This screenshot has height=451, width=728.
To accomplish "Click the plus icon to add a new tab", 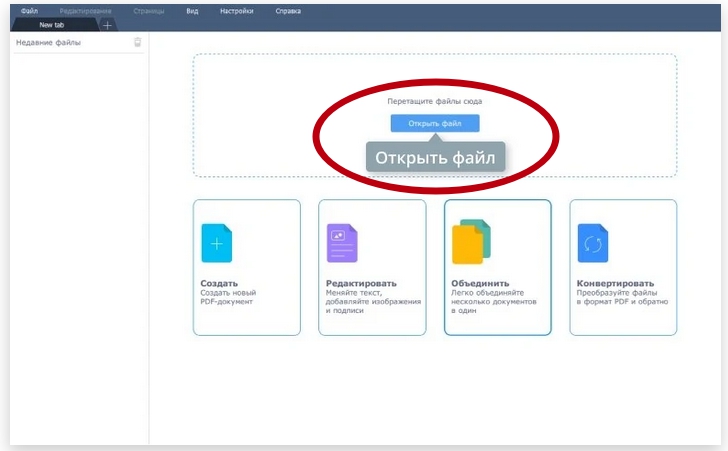I will click(108, 25).
